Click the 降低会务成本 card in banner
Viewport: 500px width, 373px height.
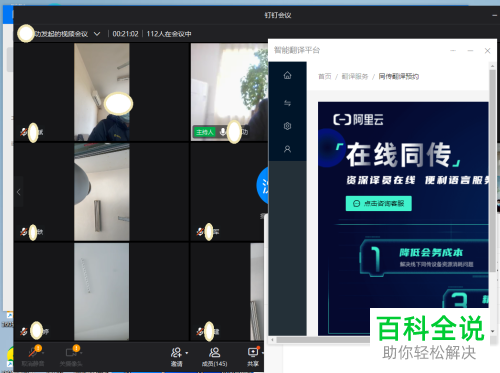[x=425, y=257]
